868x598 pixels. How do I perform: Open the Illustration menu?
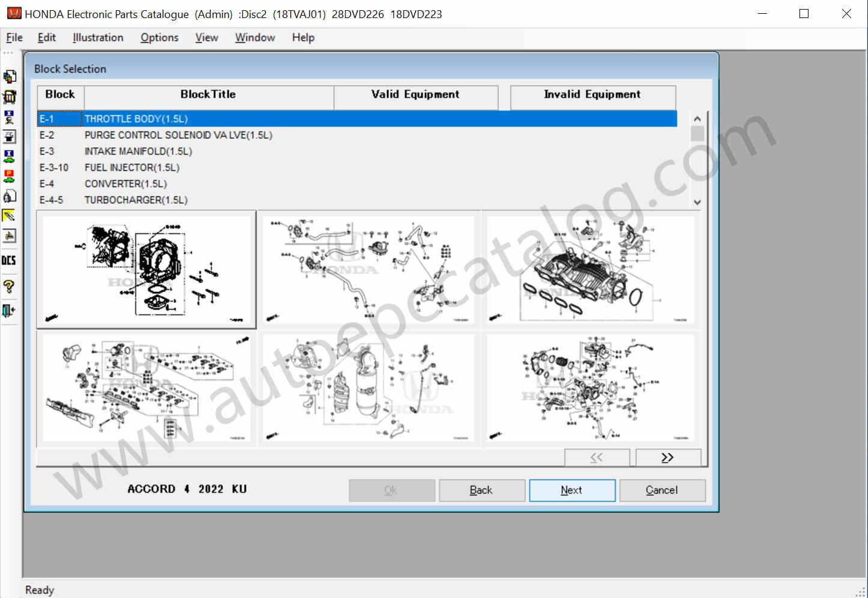click(x=98, y=37)
